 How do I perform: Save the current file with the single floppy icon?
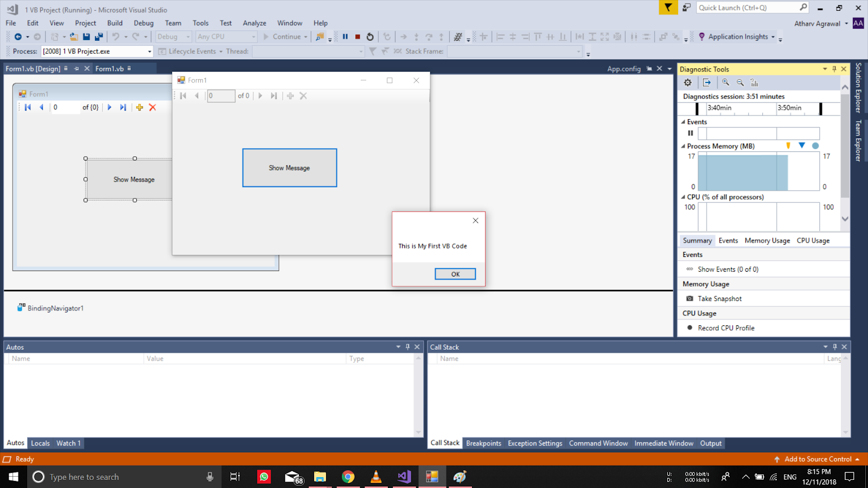86,37
